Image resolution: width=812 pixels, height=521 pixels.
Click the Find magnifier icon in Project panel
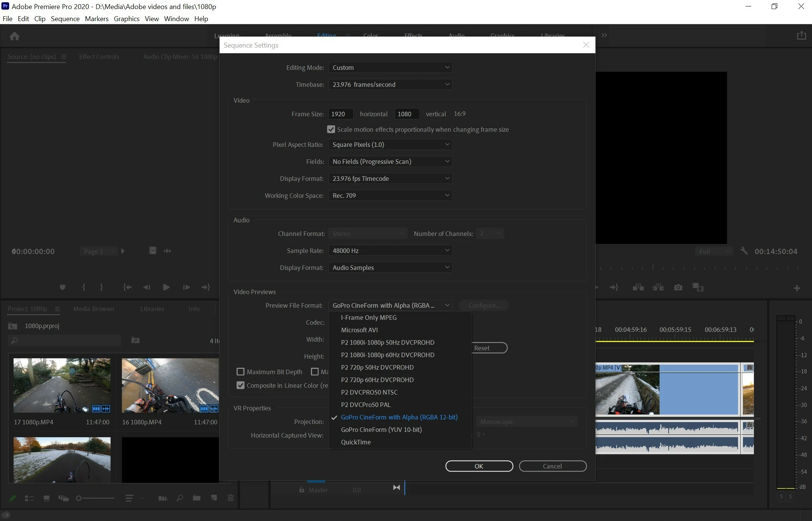[x=180, y=498]
